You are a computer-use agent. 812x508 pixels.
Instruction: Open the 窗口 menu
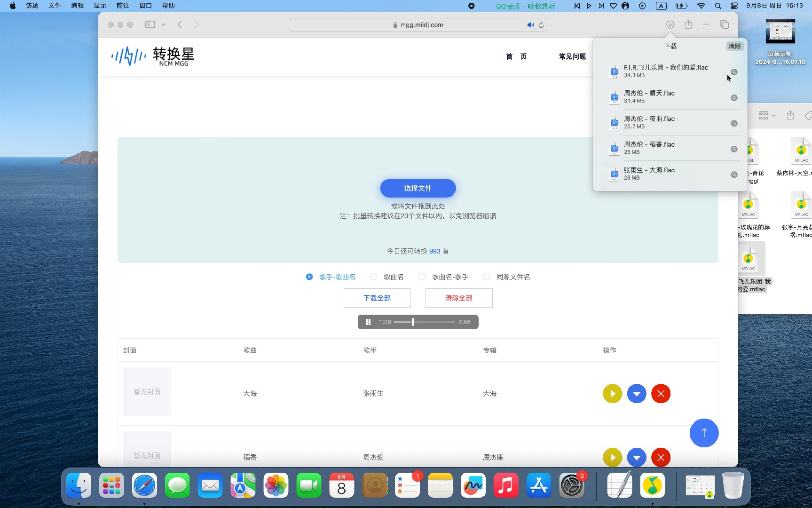tap(146, 6)
